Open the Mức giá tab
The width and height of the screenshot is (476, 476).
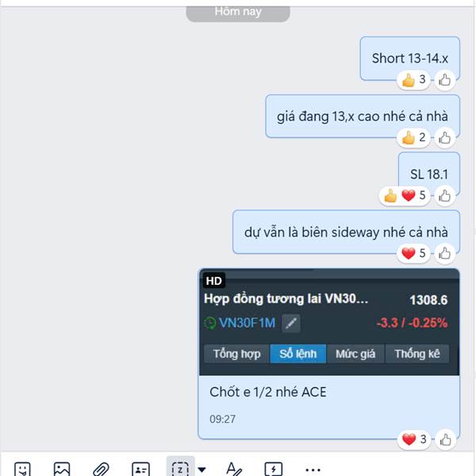[x=355, y=354]
